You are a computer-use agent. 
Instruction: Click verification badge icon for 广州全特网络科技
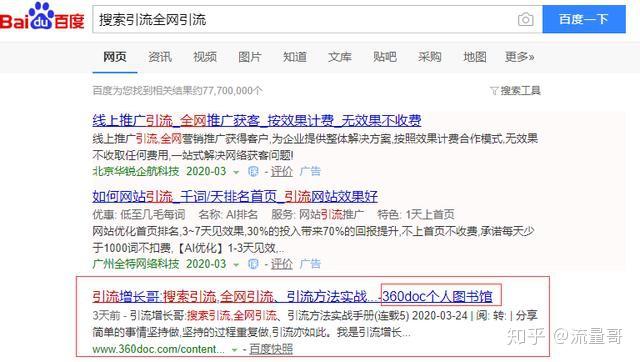pyautogui.click(x=253, y=264)
